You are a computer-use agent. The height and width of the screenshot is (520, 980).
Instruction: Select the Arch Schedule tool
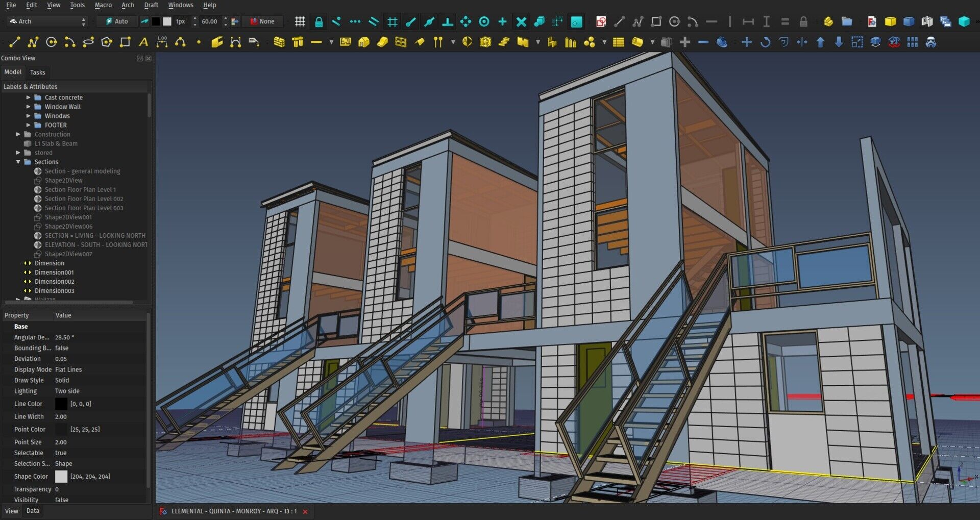619,42
